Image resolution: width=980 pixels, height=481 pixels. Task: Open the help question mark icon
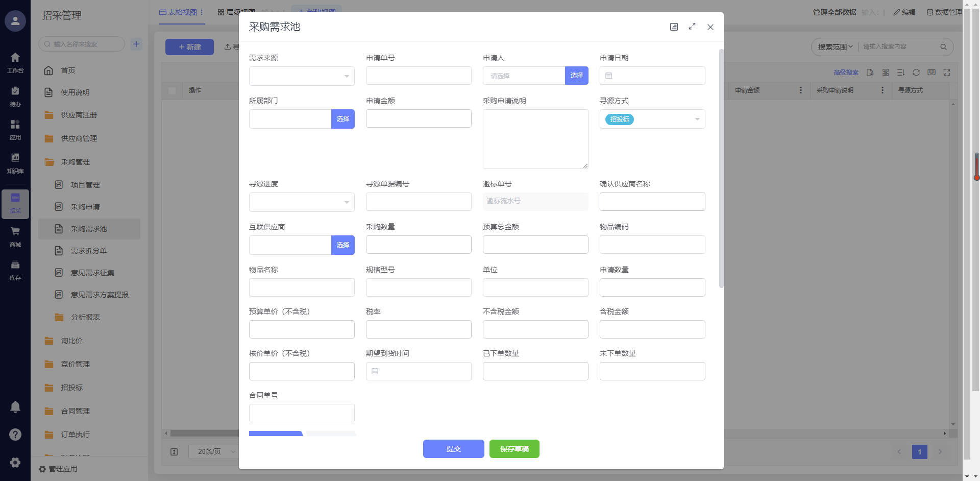15,435
